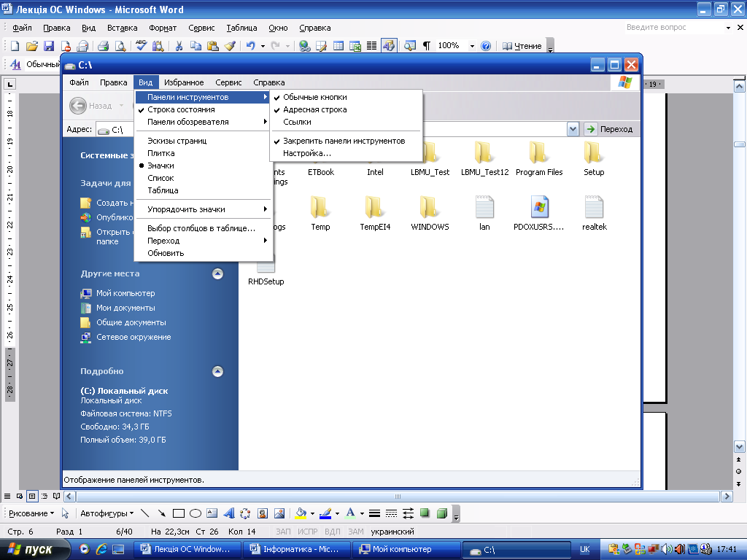Select the Format Painter brush icon
The width and height of the screenshot is (747, 560).
tap(230, 46)
